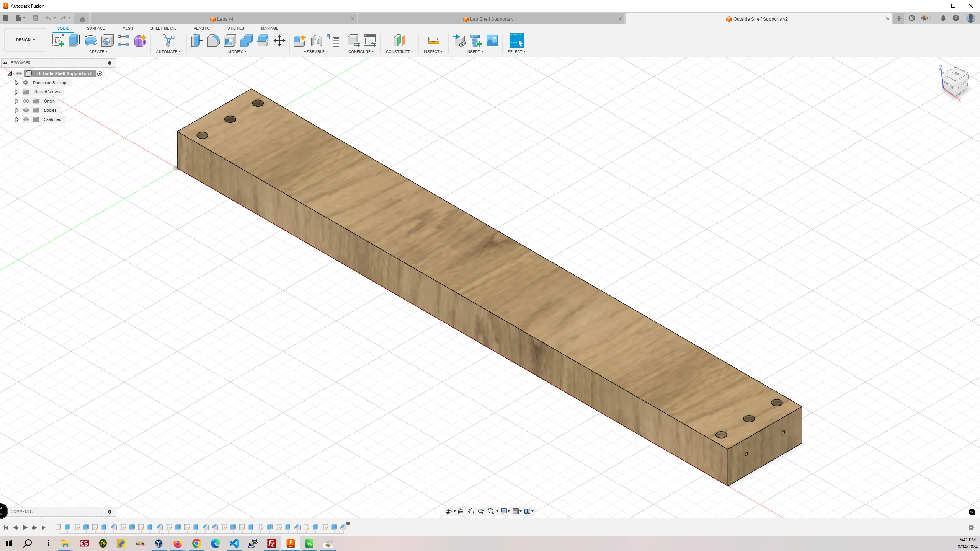Click the ViewCube TOP face
980x551 pixels.
pos(955,73)
